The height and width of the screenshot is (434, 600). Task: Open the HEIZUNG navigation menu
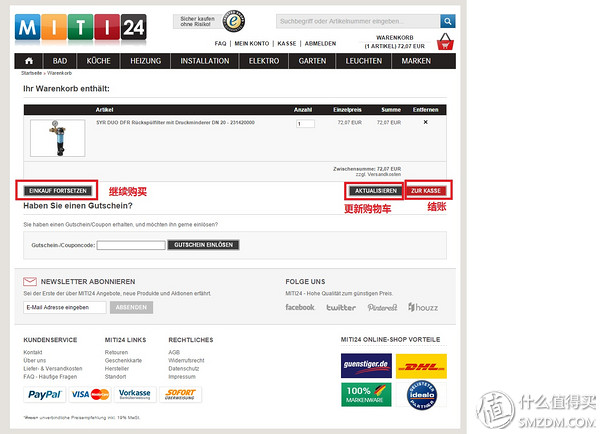point(145,61)
